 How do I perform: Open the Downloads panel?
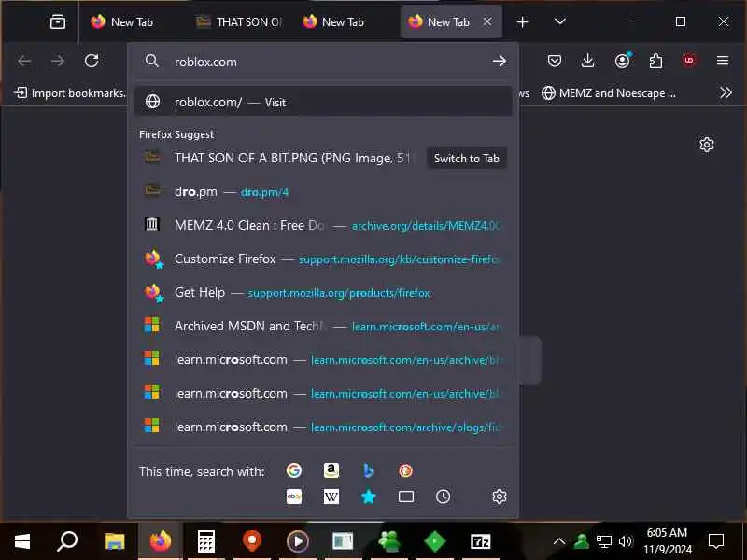[588, 61]
